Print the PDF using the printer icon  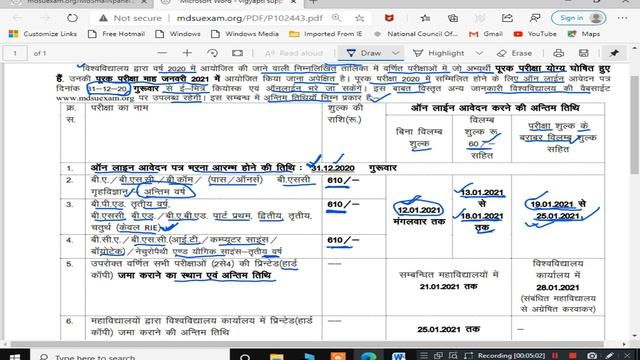click(558, 53)
